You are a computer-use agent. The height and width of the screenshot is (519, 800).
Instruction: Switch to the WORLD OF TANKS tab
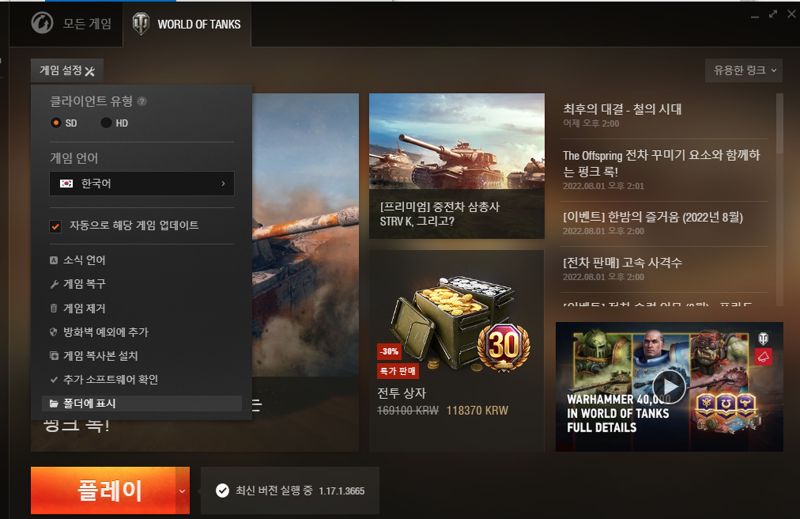click(187, 24)
